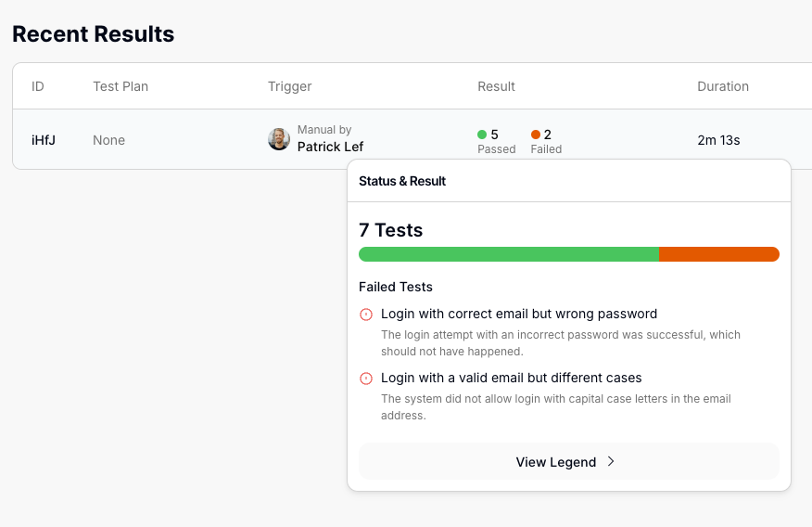The height and width of the screenshot is (527, 812).
Task: Click the different cases test error icon
Action: pyautogui.click(x=365, y=379)
